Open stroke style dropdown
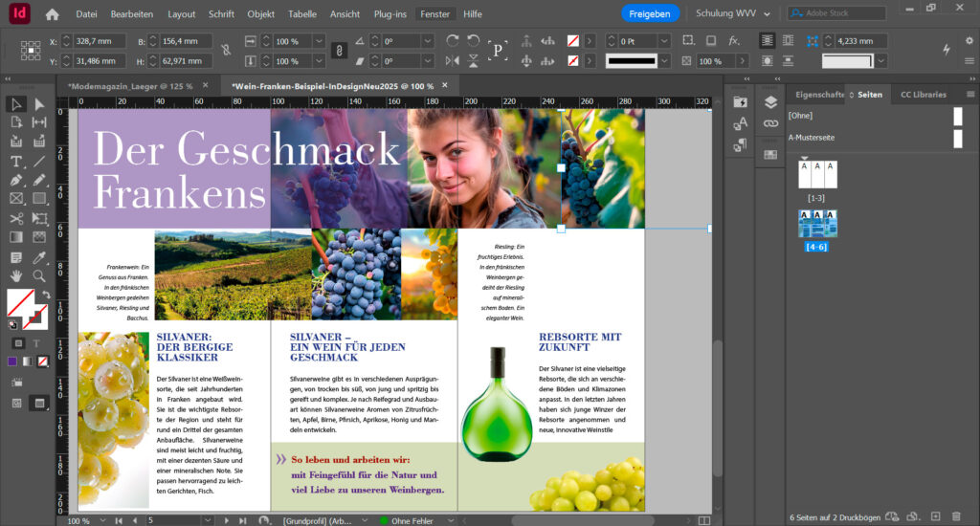 click(x=664, y=61)
